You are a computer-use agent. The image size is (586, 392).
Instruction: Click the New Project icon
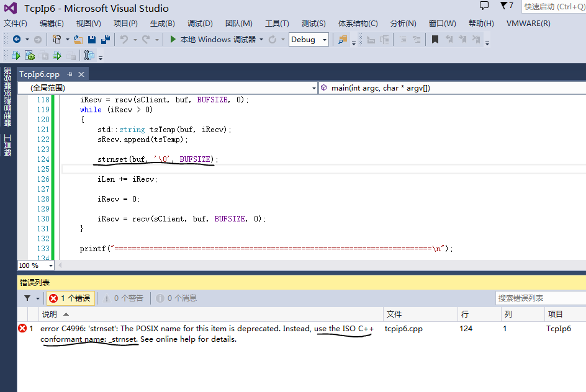(x=57, y=39)
